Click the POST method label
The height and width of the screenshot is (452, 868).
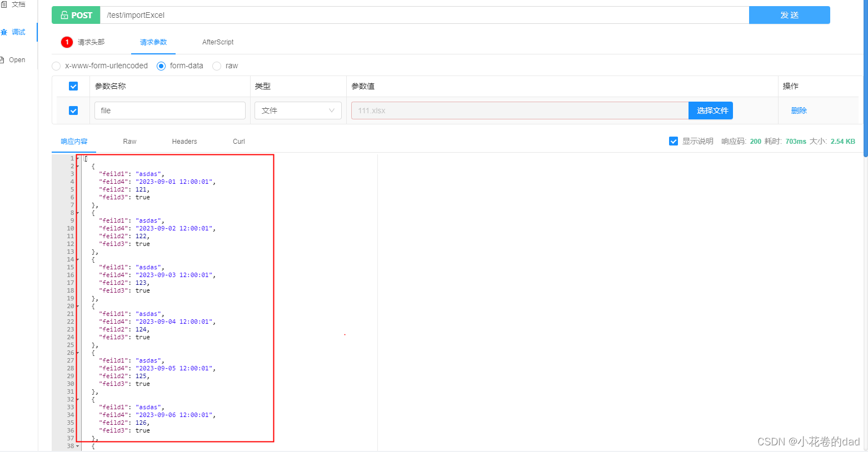pos(82,16)
